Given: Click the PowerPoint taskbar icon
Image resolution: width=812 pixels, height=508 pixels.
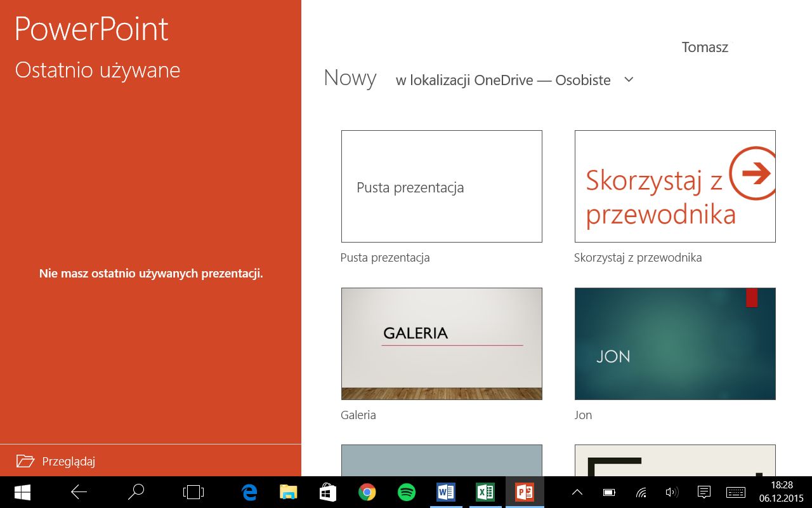Looking at the screenshot, I should click(525, 492).
